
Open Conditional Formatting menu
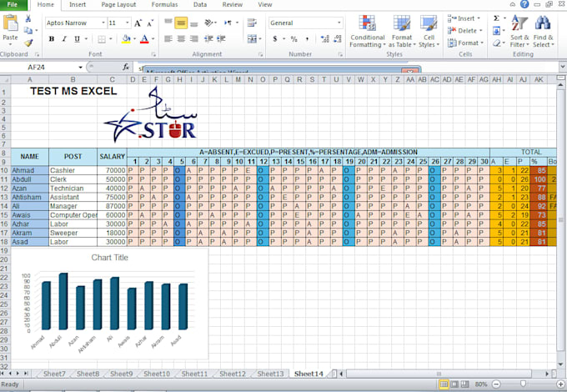368,31
